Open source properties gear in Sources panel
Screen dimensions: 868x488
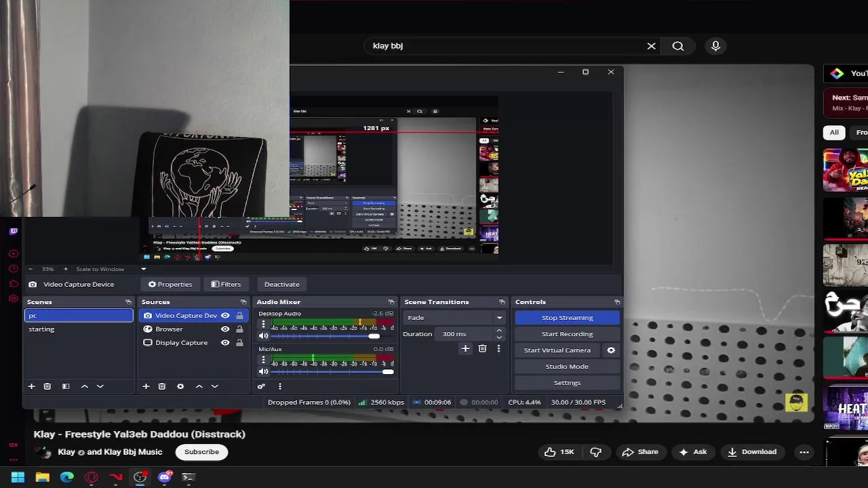pyautogui.click(x=180, y=386)
